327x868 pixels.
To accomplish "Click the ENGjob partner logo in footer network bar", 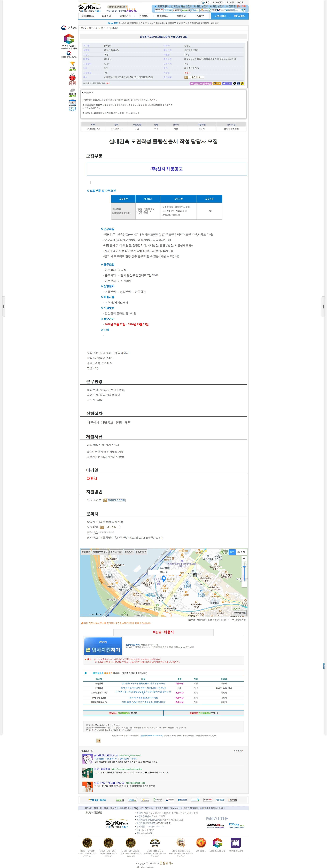I will (x=132, y=800).
